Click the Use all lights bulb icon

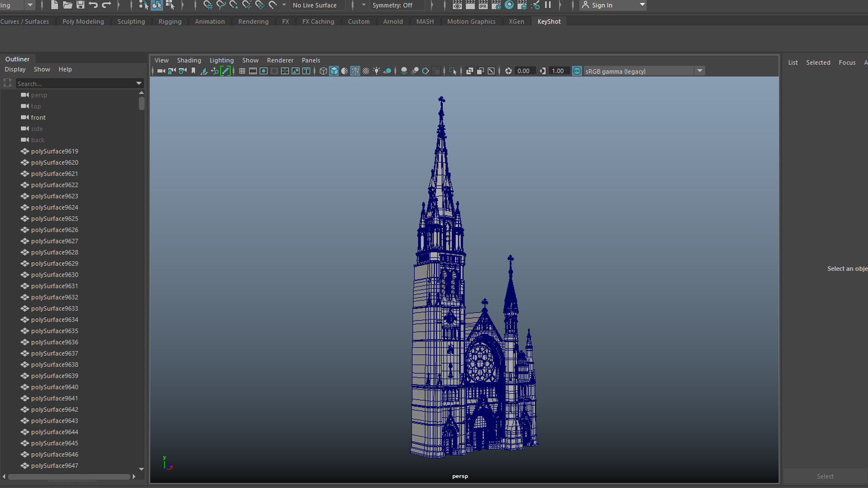tap(376, 71)
